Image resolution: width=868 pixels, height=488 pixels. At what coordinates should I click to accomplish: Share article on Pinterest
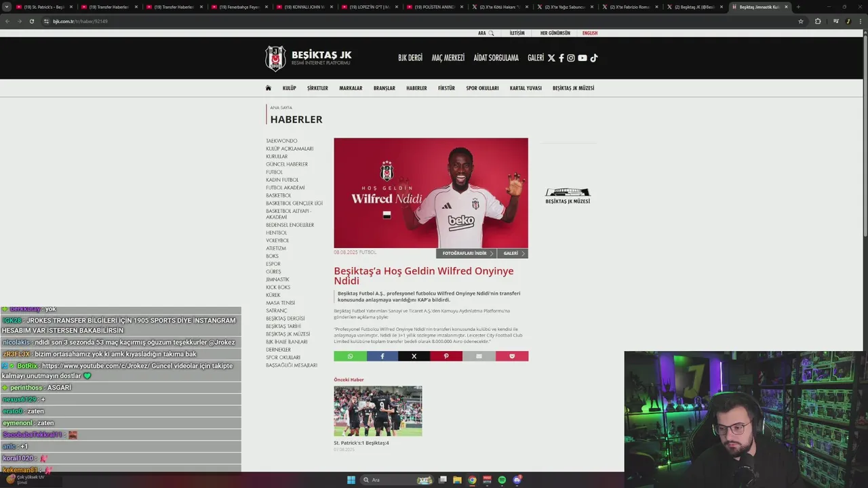446,357
